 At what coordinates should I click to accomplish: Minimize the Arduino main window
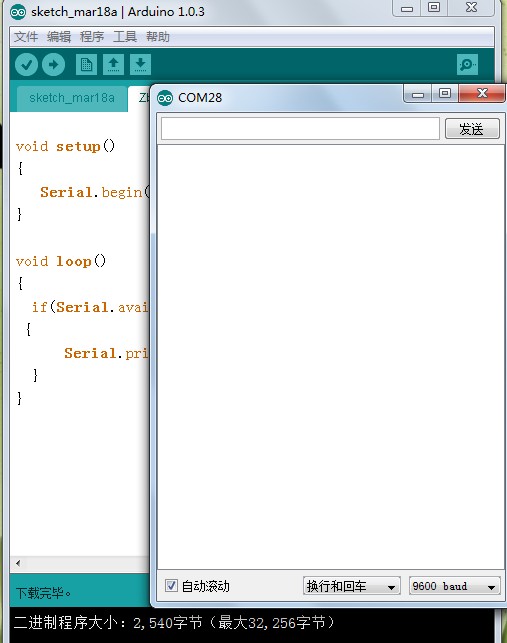pyautogui.click(x=407, y=8)
